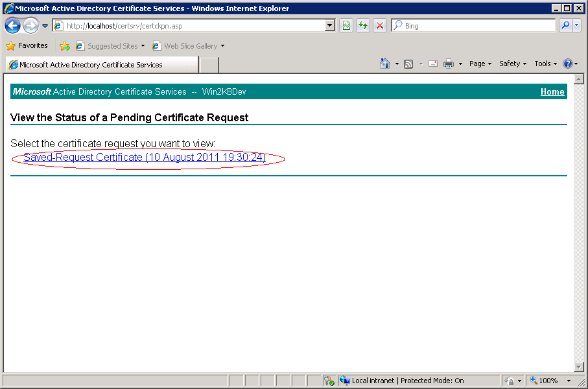Image resolution: width=588 pixels, height=389 pixels.
Task: Click the scrollbar up arrow
Action: point(579,79)
